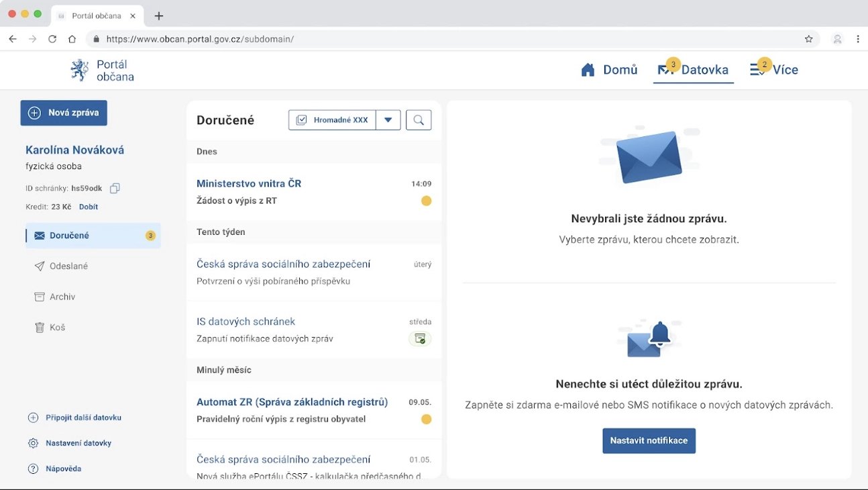Expand the Hromadné XXX dropdown arrow
This screenshot has height=490, width=868.
(x=388, y=120)
